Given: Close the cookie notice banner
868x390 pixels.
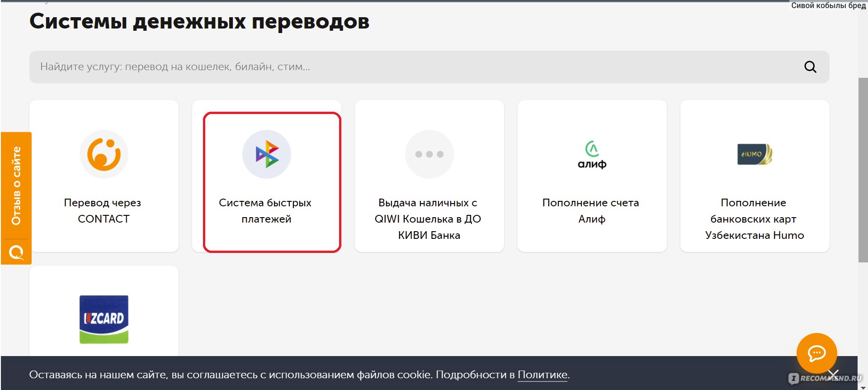Looking at the screenshot, I should click(x=833, y=375).
